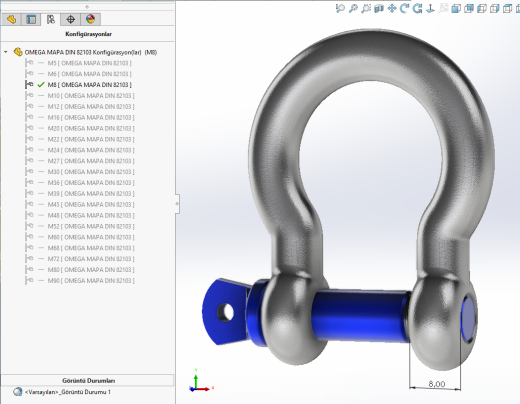Select the M24 configuration entry
Viewport: 520px width, 404px height.
pos(91,150)
